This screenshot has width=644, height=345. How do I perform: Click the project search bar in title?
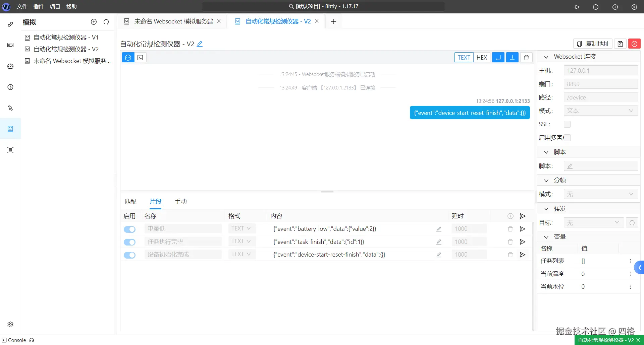point(323,6)
